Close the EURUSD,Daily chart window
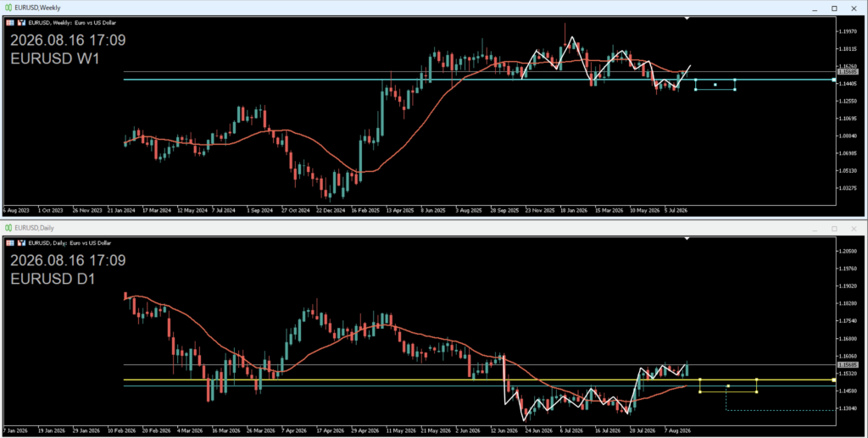 coord(854,229)
